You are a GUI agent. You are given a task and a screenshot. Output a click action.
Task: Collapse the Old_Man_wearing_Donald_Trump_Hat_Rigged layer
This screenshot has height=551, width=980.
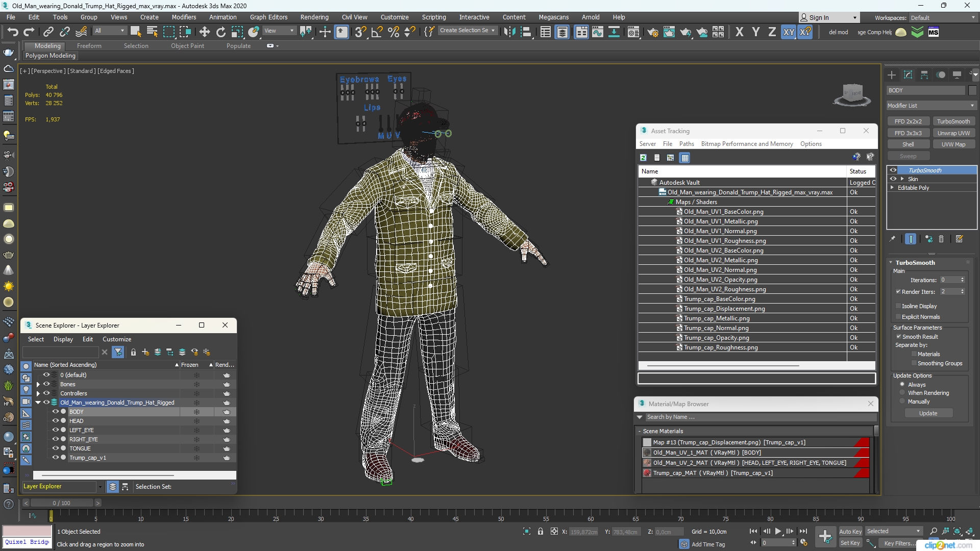(38, 403)
